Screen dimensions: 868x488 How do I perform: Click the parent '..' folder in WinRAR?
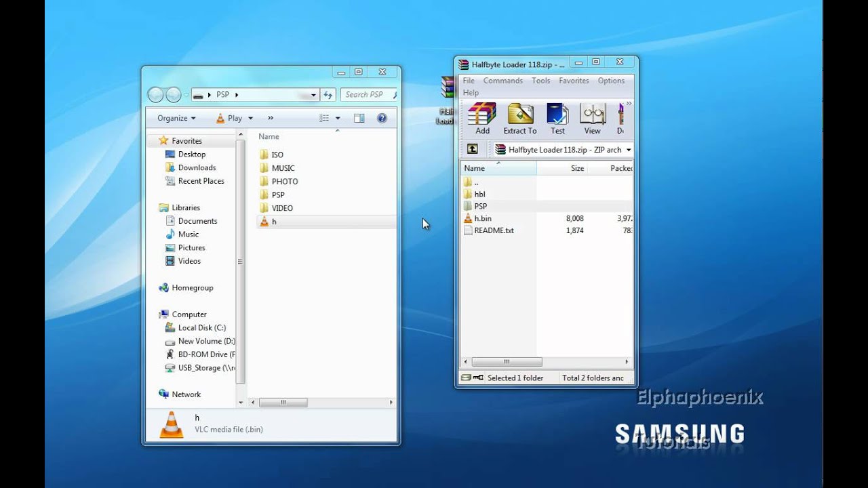(x=471, y=182)
